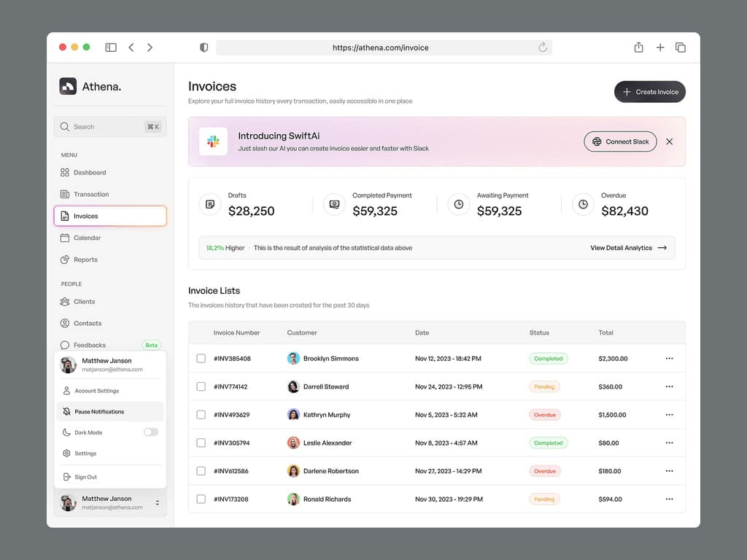Select checkbox for invoice #INV173208
The image size is (747, 560).
click(201, 499)
